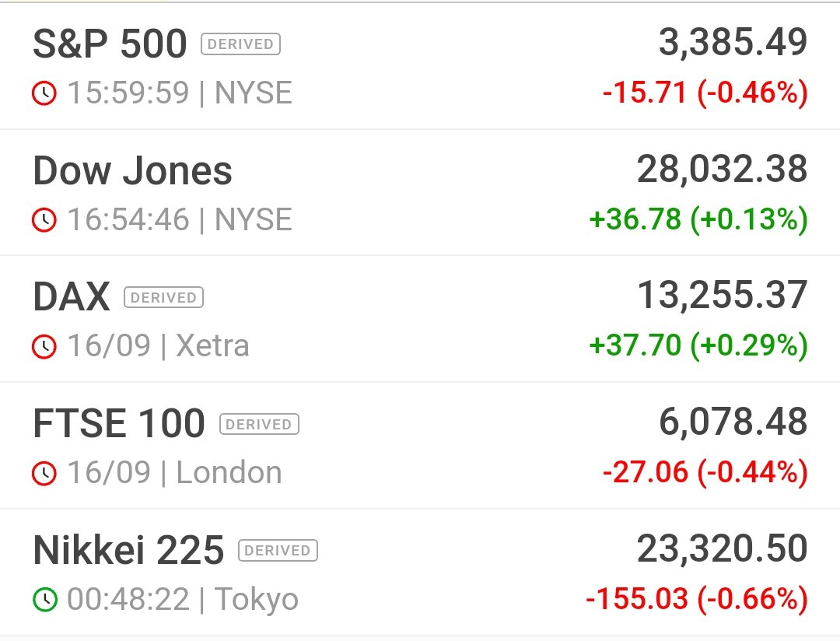Click the S&P 500 price 3,385.49
The width and height of the screenshot is (840, 641).
[x=733, y=42]
